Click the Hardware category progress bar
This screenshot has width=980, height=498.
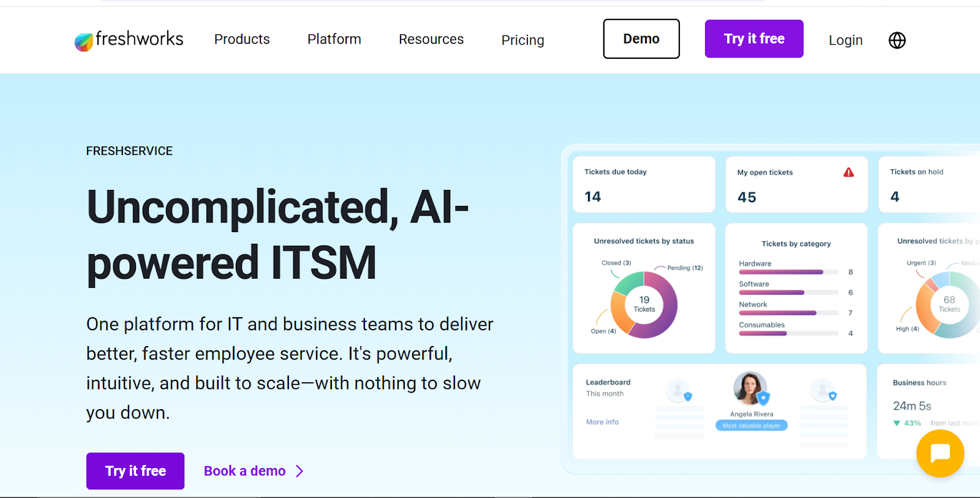[788, 272]
